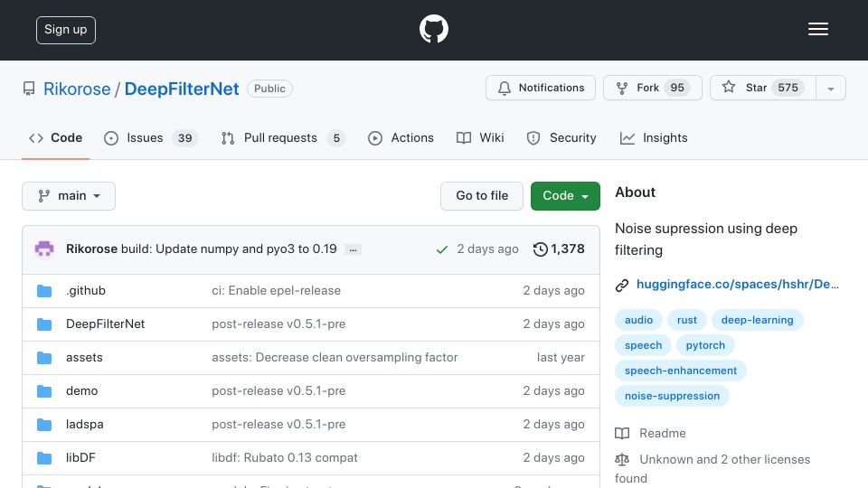
Task: Click the GitHub Octocat logo
Action: (x=433, y=29)
